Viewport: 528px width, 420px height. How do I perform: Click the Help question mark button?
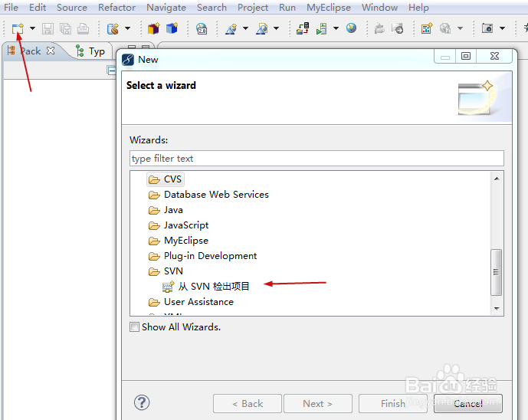142,402
